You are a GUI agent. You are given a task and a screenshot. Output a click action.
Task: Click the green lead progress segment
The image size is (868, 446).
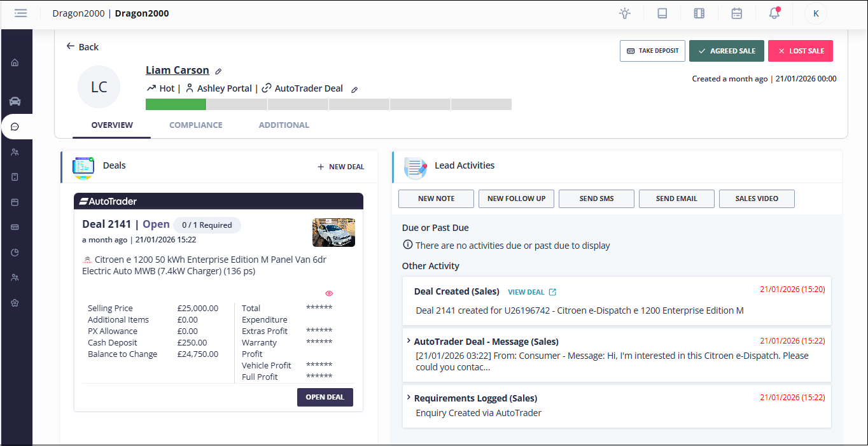(176, 104)
